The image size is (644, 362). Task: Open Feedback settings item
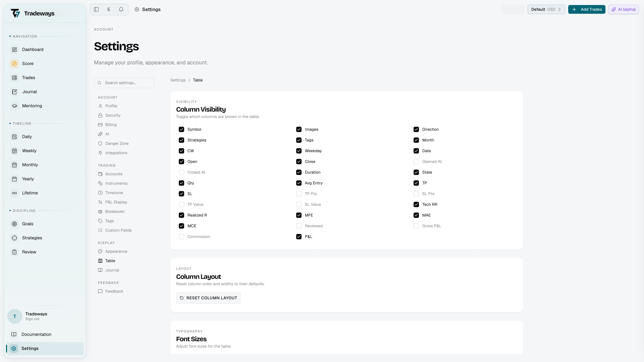111,291
